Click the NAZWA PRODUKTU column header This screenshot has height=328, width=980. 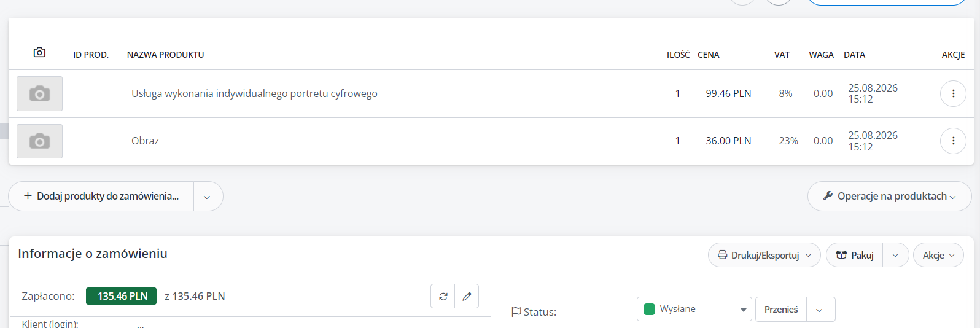[165, 55]
